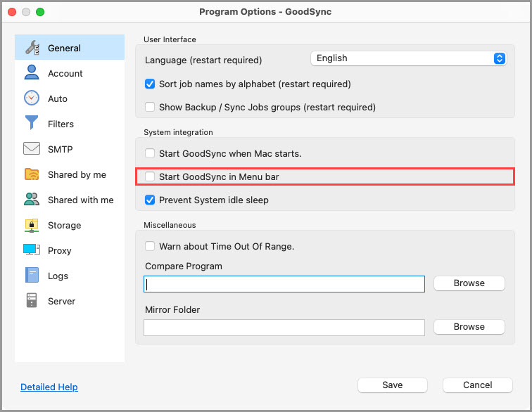Click the Mirror Folder text field
This screenshot has width=532, height=412.
coord(284,327)
